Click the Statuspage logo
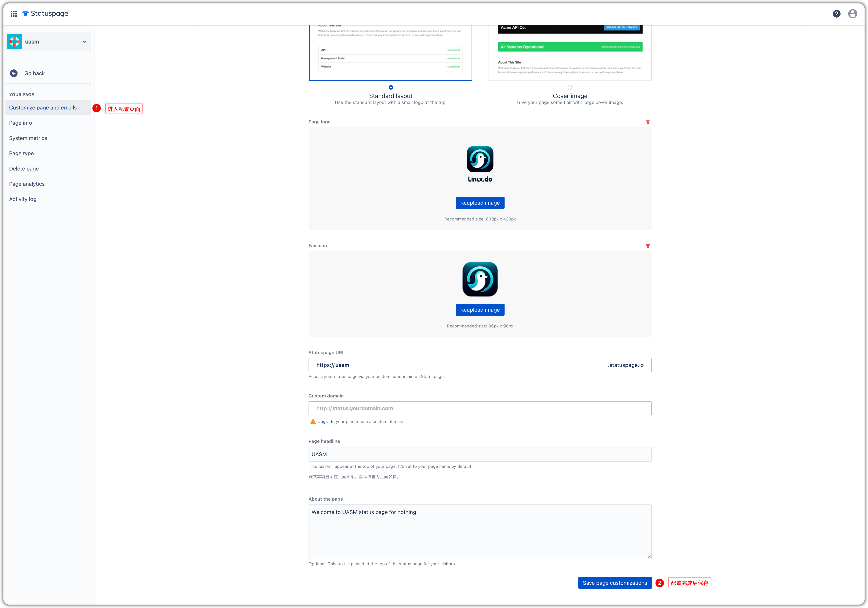The width and height of the screenshot is (868, 608). click(45, 14)
